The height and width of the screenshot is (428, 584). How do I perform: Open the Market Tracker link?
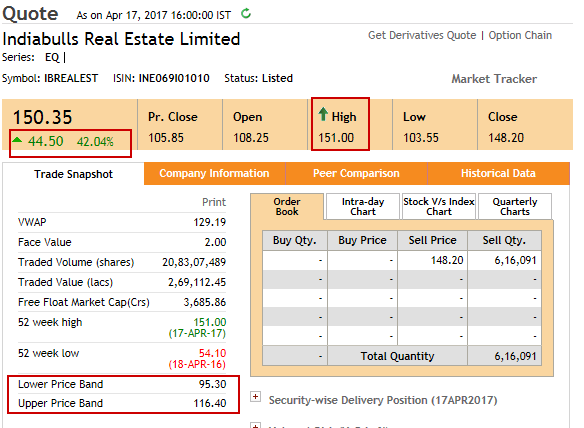(x=494, y=79)
